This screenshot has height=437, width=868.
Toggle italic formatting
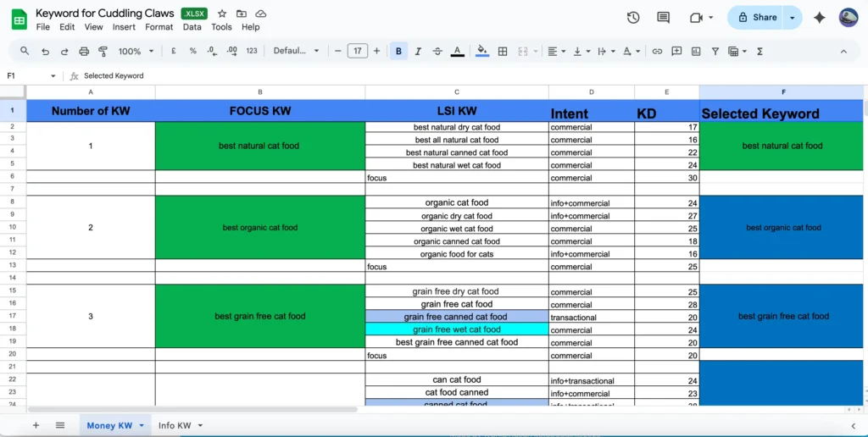(418, 52)
